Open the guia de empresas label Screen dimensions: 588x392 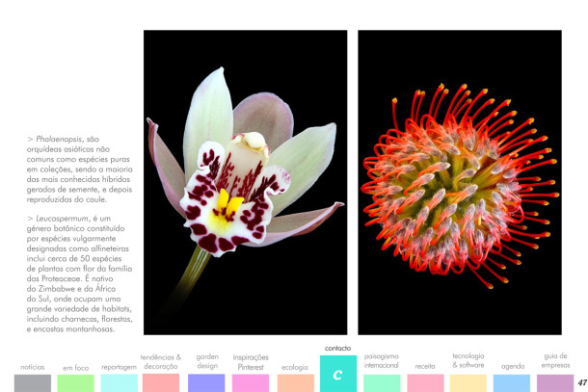pos(555,361)
